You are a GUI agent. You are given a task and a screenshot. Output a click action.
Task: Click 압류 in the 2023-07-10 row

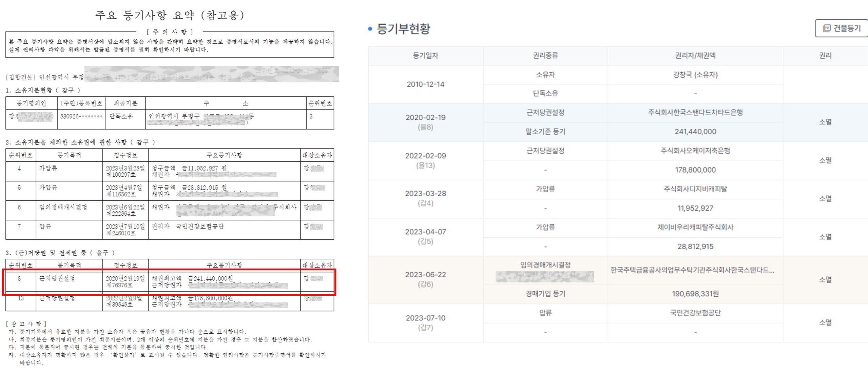(x=545, y=313)
